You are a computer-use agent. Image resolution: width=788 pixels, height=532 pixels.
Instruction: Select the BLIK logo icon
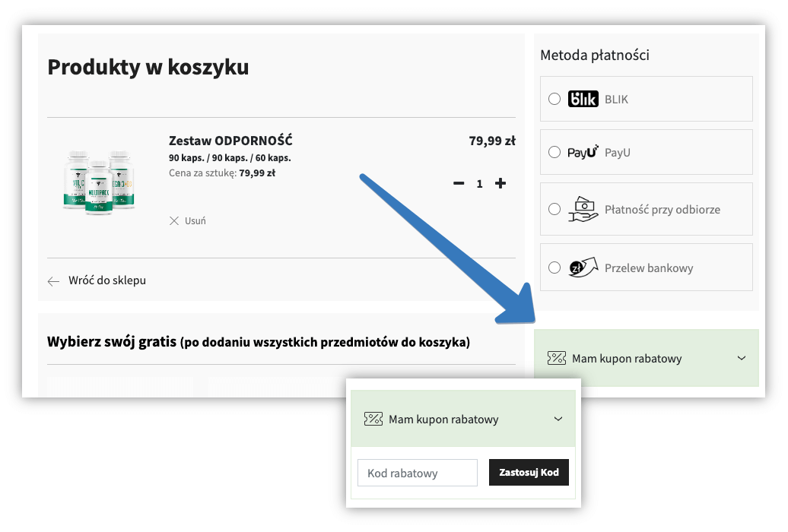583,99
